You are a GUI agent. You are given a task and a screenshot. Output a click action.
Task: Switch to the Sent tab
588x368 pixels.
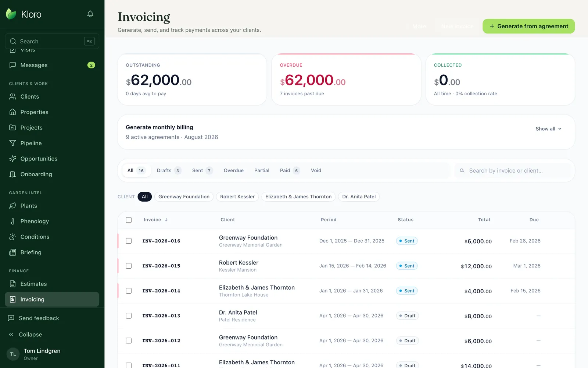pyautogui.click(x=202, y=170)
